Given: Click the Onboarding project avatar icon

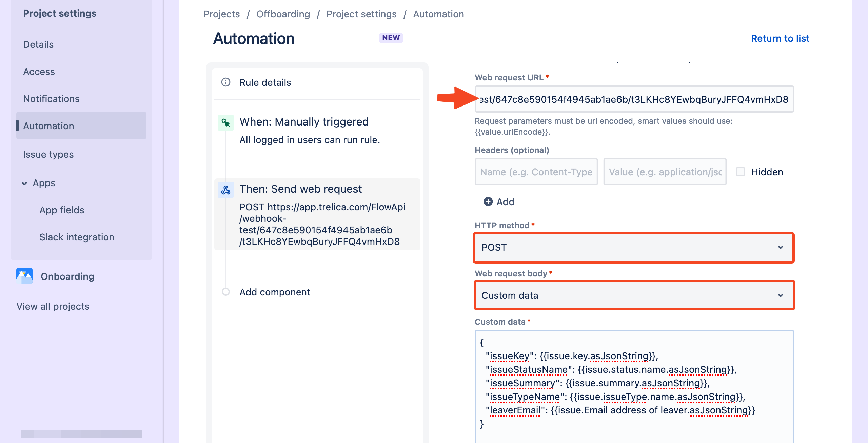Looking at the screenshot, I should coord(24,276).
